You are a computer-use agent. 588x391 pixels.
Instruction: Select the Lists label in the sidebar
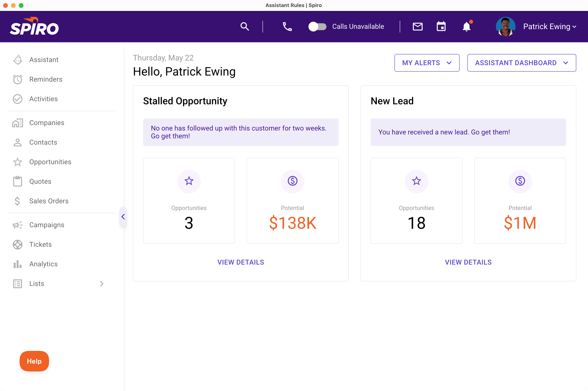(37, 284)
